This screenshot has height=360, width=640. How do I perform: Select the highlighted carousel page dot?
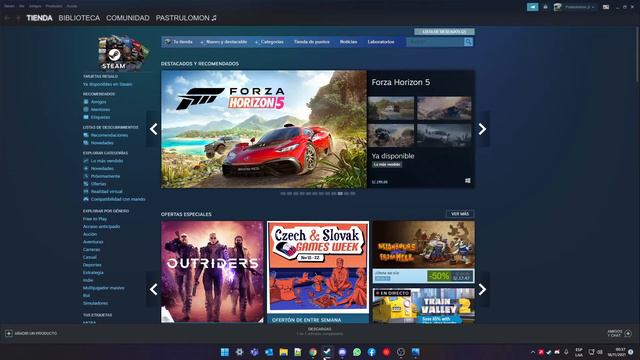pos(340,193)
